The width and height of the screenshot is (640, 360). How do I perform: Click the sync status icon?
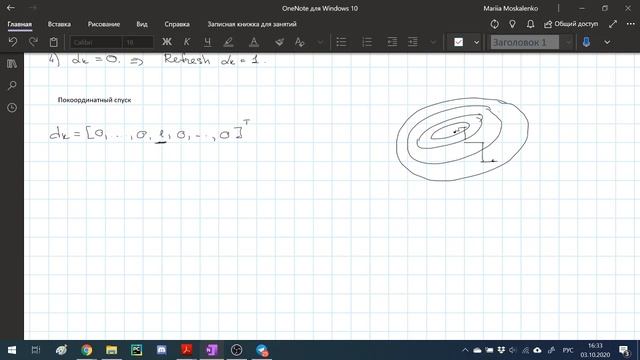(494, 24)
